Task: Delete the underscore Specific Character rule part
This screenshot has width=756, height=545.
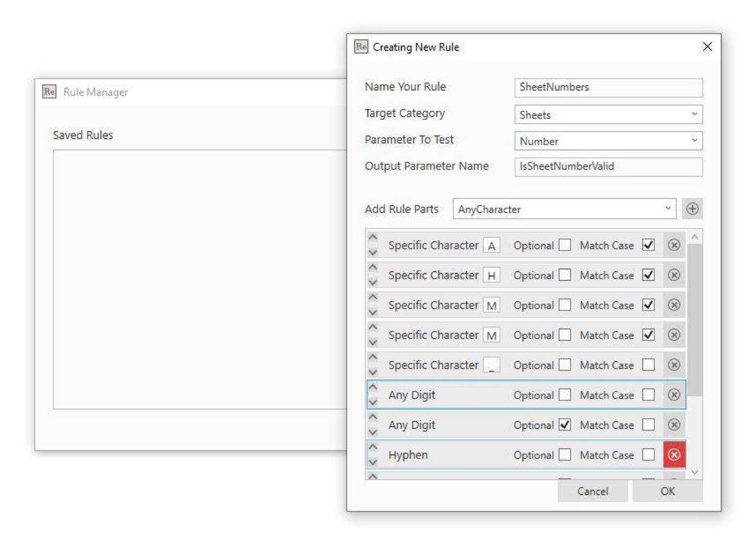Action: point(674,365)
